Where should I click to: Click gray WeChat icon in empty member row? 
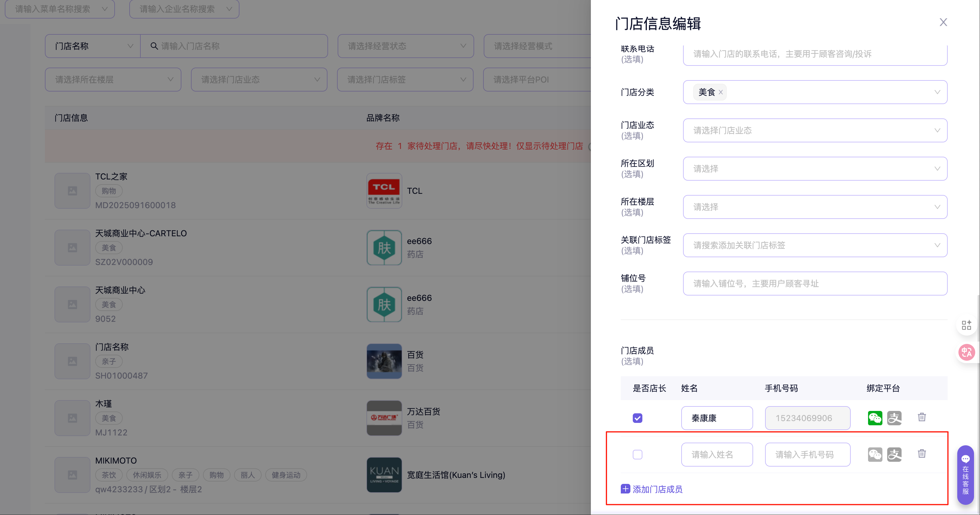coord(875,454)
